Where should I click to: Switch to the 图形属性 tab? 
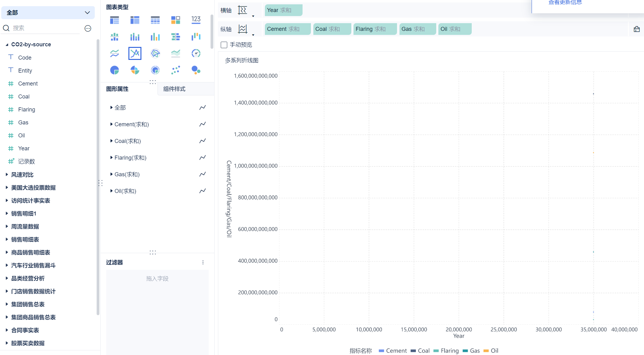(117, 89)
